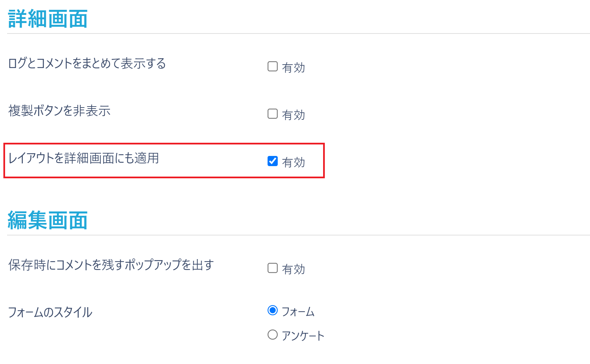Tick the 保存時にコメントを残すポップアップを出す checkbox
This screenshot has width=590, height=364.
[x=272, y=268]
